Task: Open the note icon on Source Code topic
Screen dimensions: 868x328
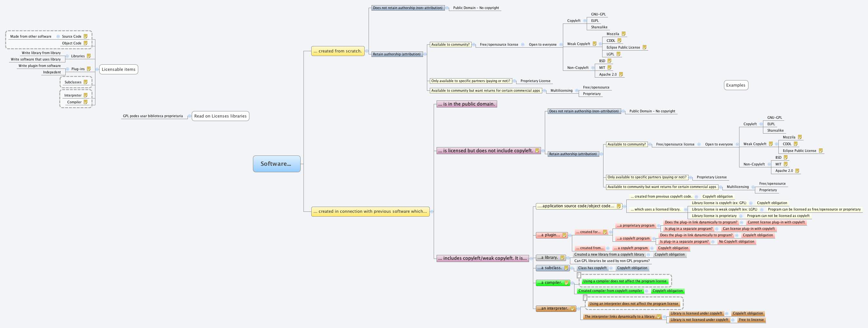Action: pyautogui.click(x=86, y=36)
